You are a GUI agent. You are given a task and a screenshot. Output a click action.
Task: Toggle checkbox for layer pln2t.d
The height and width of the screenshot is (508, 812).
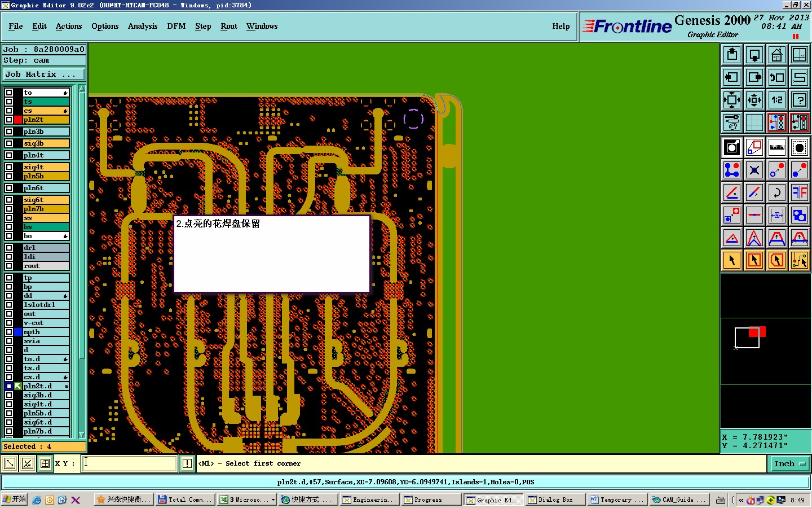point(9,386)
